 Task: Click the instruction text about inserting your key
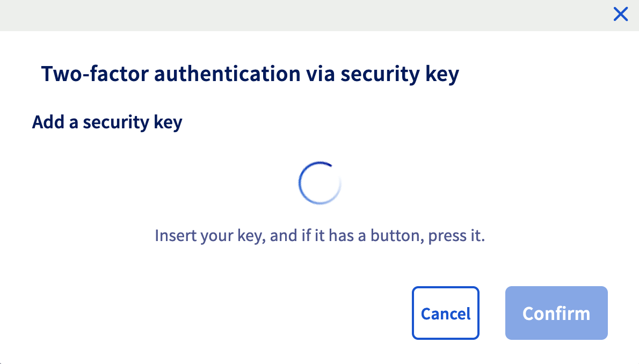pyautogui.click(x=319, y=235)
